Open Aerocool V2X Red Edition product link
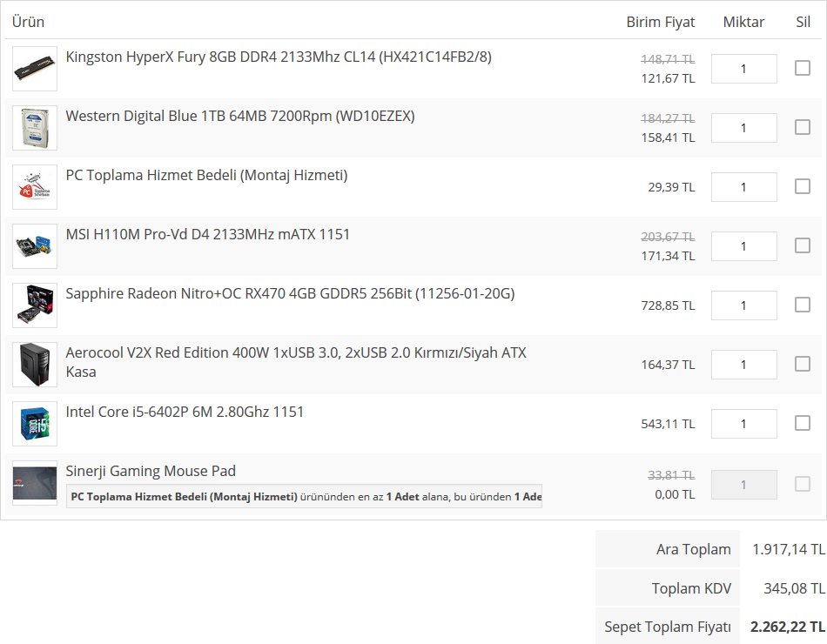827x644 pixels. 296,362
